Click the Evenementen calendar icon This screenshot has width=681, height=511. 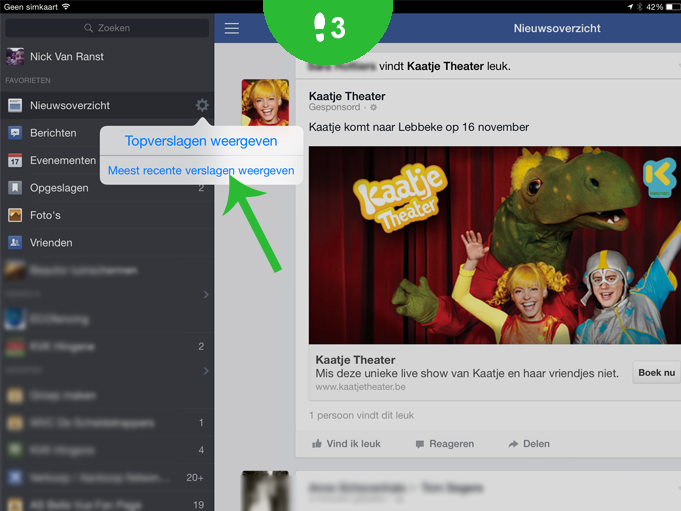[x=15, y=161]
